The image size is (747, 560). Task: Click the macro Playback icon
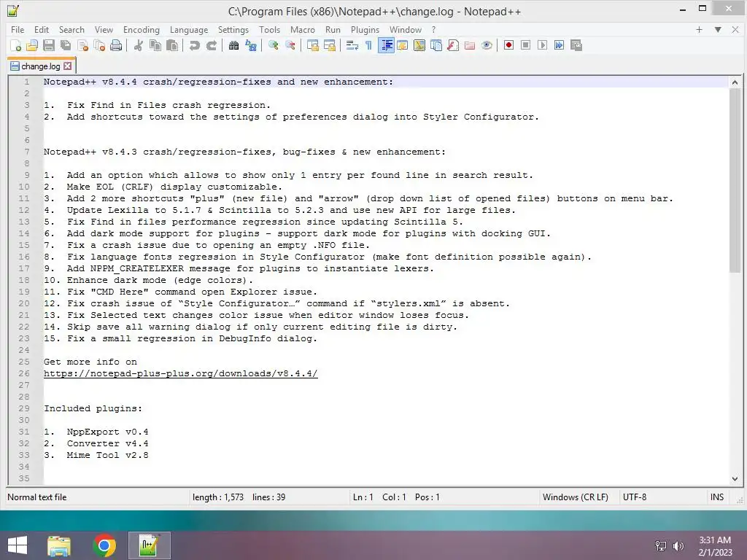[542, 45]
